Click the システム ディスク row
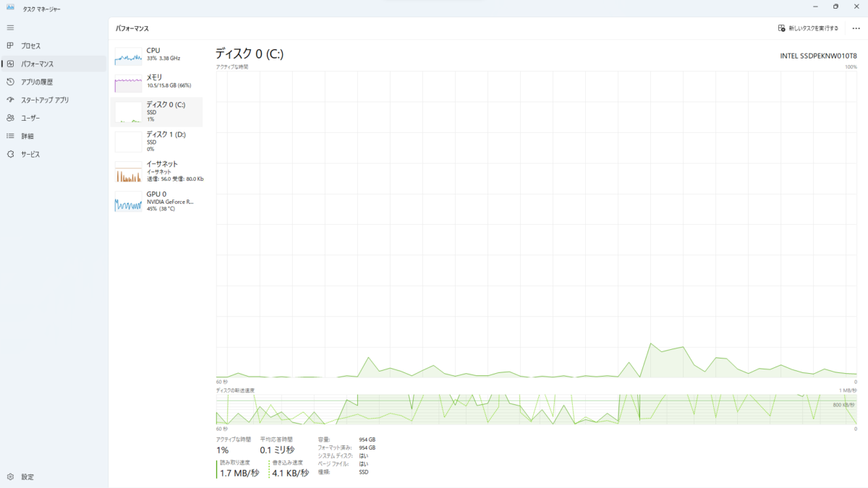This screenshot has width=868, height=488. pos(343,455)
